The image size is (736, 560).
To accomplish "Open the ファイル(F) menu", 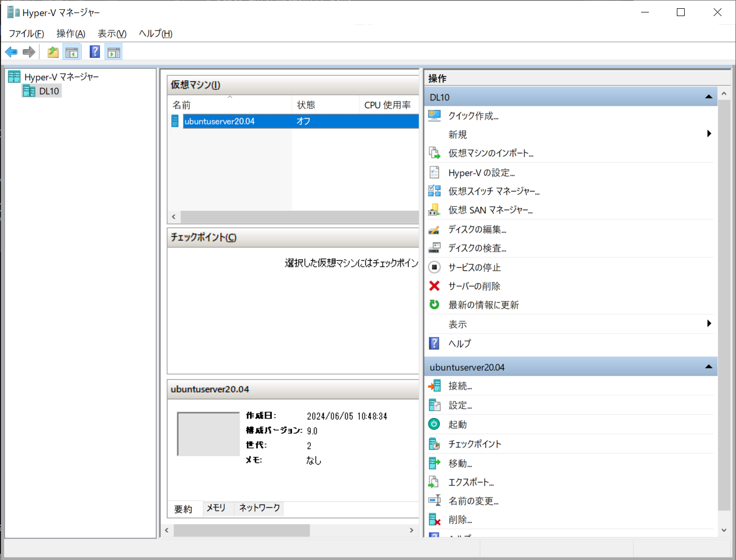I will coord(26,33).
